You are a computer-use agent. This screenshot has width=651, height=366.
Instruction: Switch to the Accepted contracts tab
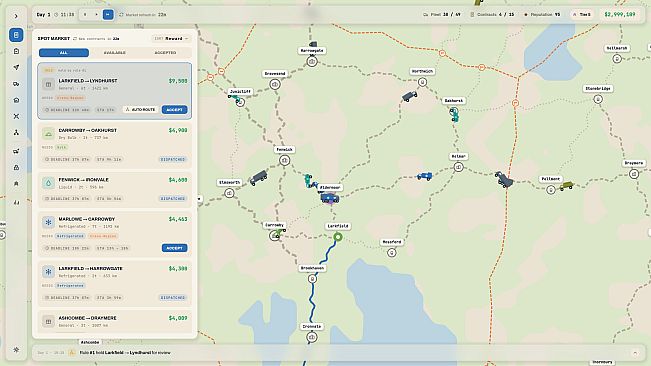tap(165, 53)
